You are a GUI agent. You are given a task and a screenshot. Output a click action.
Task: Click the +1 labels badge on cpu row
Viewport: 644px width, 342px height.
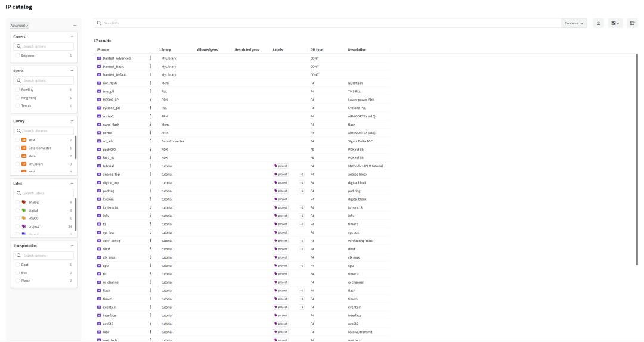point(302,266)
